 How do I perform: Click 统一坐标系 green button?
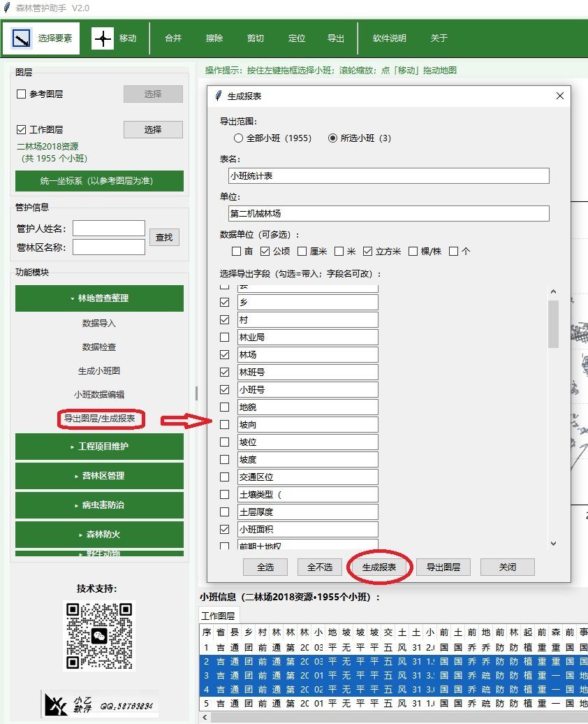[99, 181]
